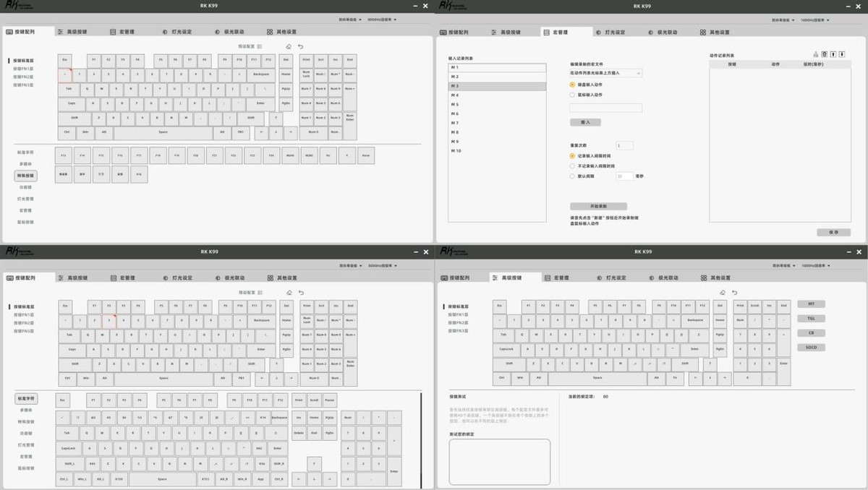
Task: Switch to 按键配列 tab in macro window
Action: pyautogui.click(x=454, y=33)
